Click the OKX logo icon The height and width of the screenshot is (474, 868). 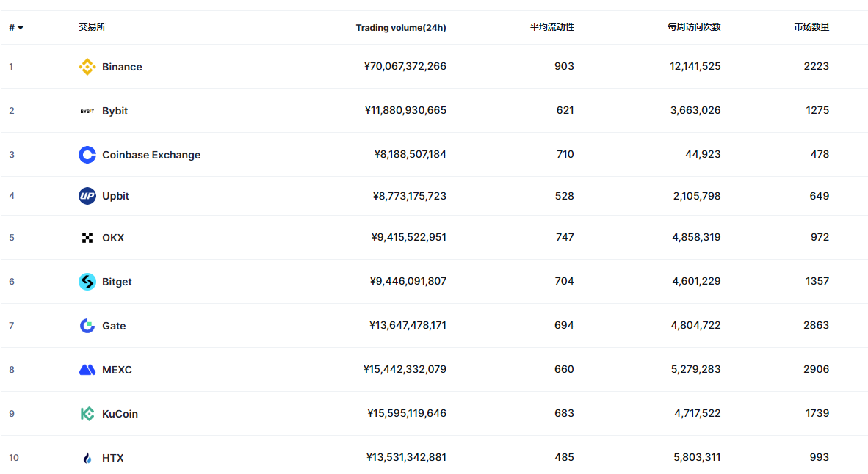[87, 238]
